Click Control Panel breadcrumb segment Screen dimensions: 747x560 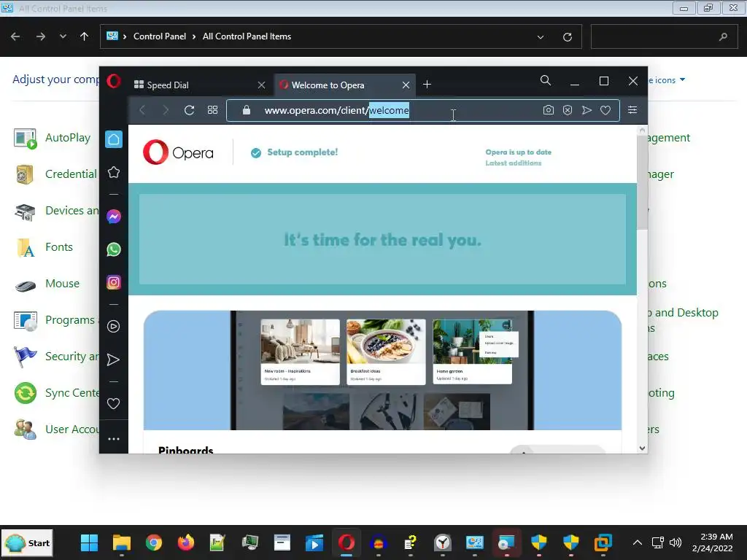[x=160, y=36]
